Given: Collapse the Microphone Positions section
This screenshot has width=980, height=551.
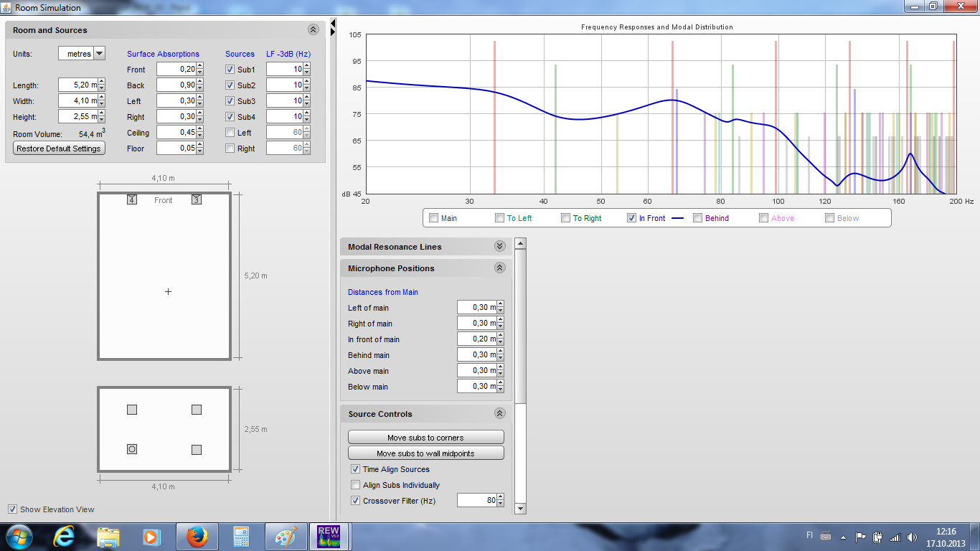Looking at the screenshot, I should click(x=499, y=268).
